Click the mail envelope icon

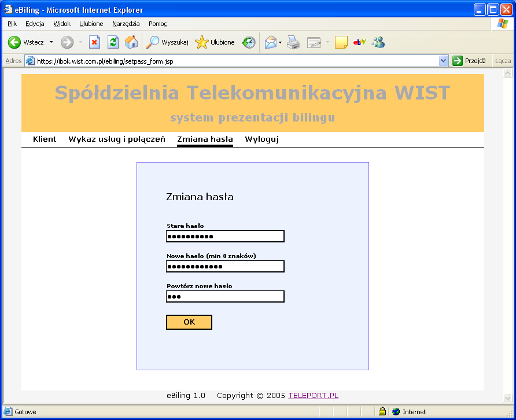click(x=271, y=42)
